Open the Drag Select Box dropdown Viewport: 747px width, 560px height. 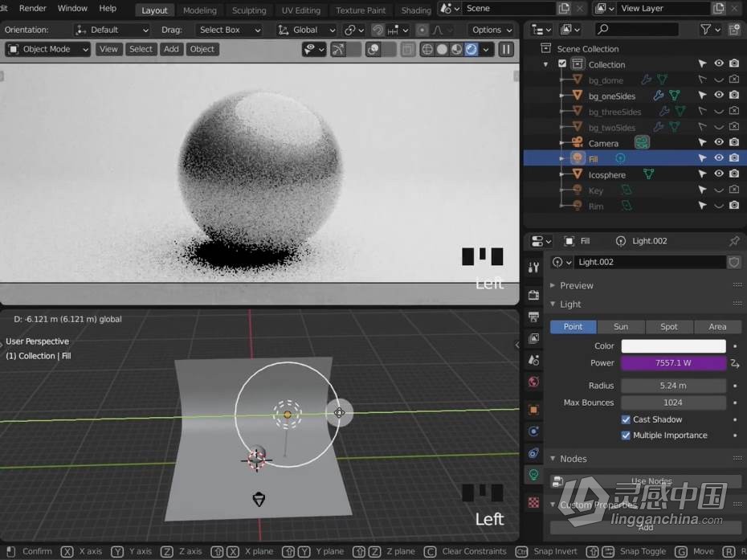coord(230,30)
